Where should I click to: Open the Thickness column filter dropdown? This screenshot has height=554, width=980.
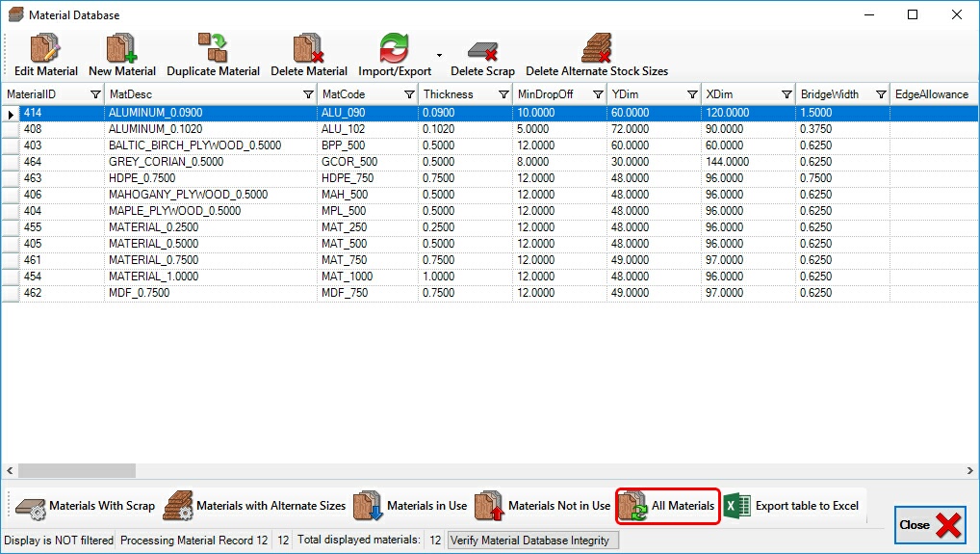coord(503,94)
